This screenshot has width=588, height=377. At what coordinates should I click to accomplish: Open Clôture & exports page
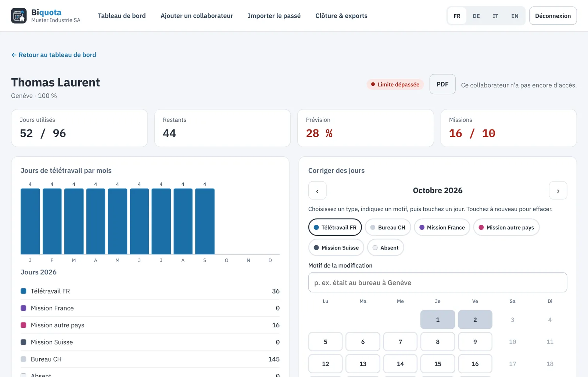(x=341, y=16)
